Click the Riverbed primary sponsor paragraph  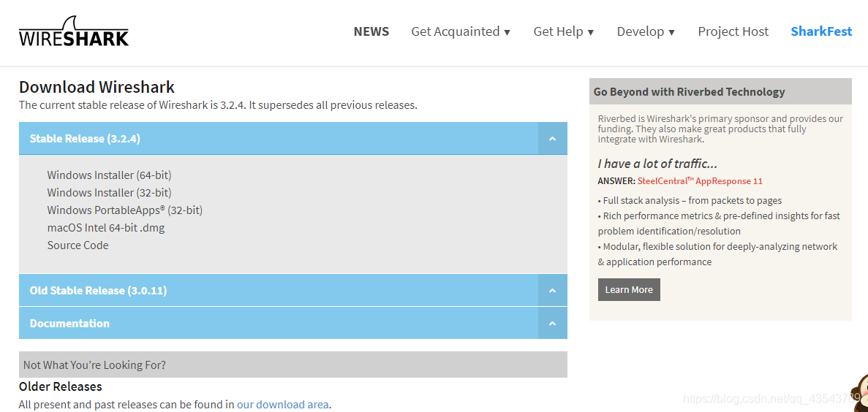[x=720, y=129]
